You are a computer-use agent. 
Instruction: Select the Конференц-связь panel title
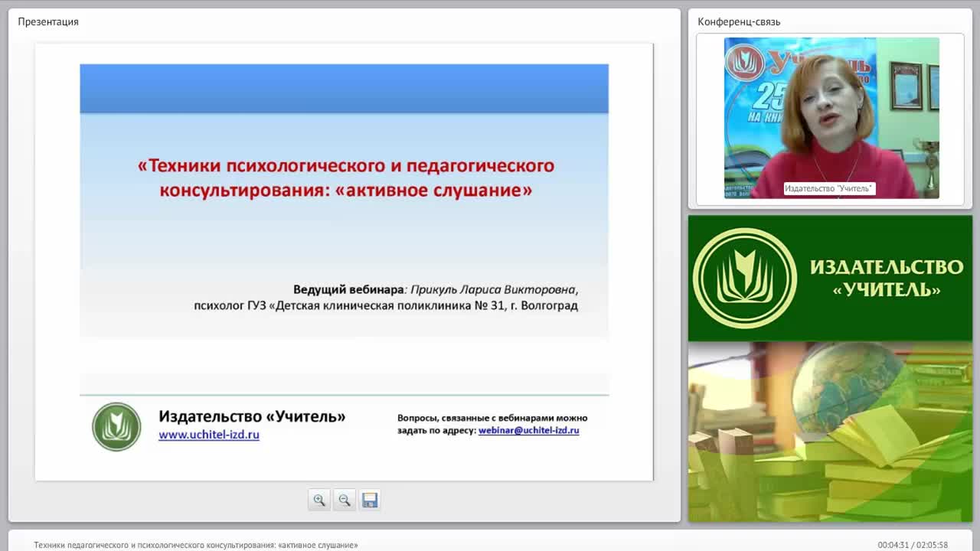(739, 21)
